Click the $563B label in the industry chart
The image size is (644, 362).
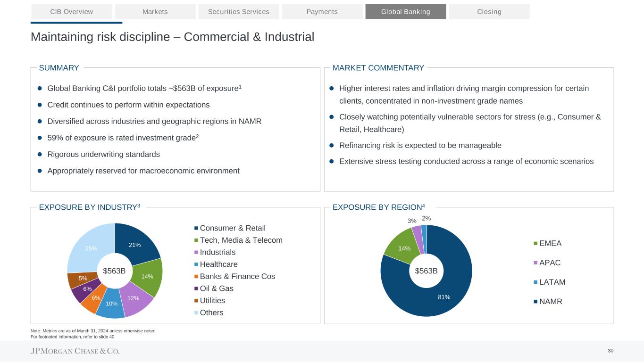115,271
